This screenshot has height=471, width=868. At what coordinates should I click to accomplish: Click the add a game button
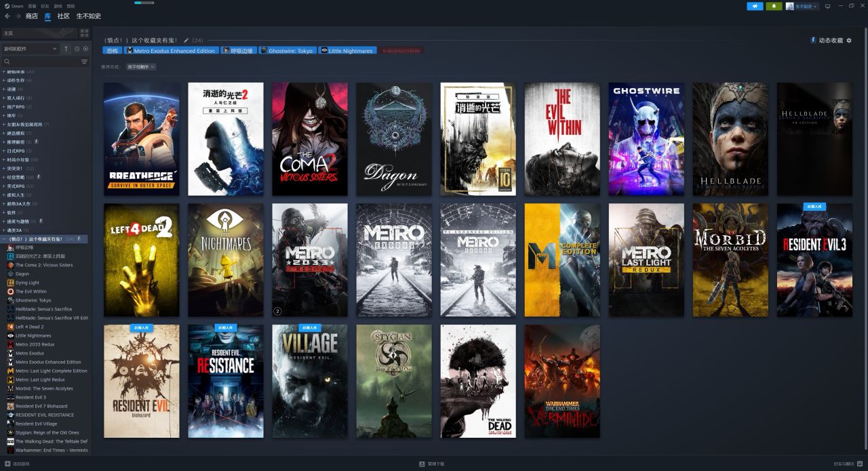coord(18,464)
